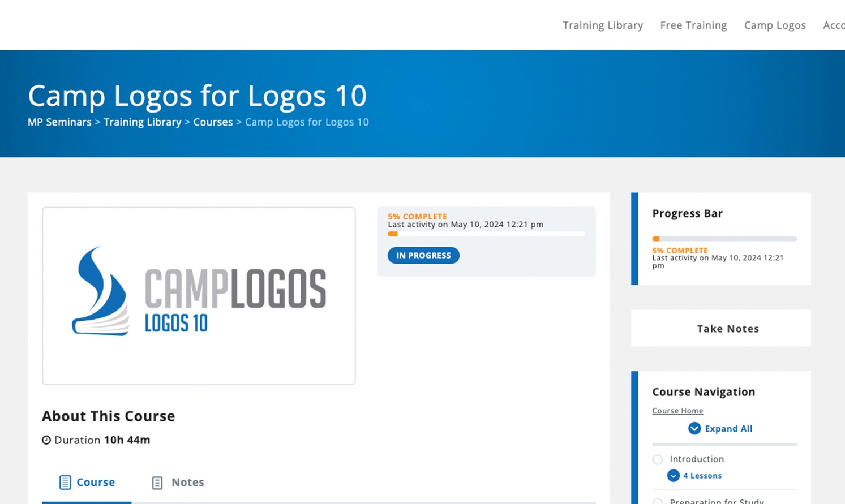
Task: Switch to the Notes tab
Action: click(x=177, y=483)
